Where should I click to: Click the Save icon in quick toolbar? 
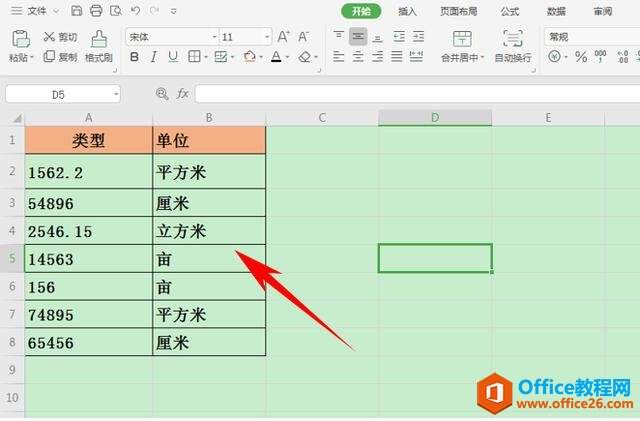point(76,11)
